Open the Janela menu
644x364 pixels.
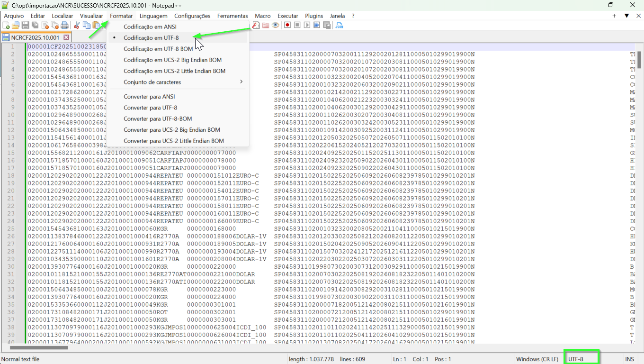point(337,16)
